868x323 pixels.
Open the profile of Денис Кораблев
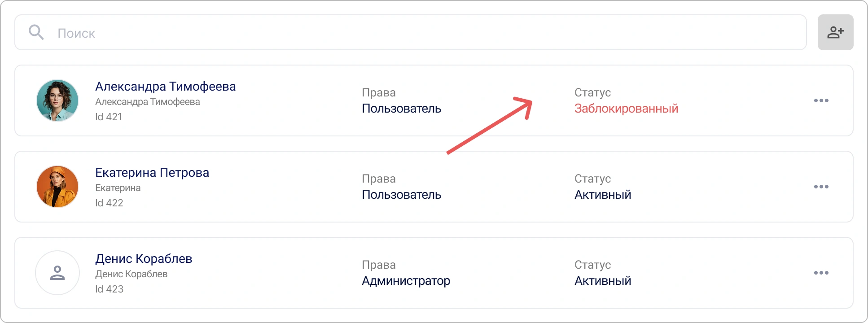(x=144, y=258)
